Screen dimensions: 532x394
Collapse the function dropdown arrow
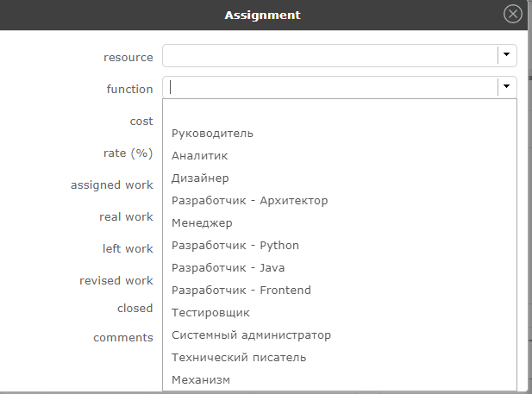507,87
